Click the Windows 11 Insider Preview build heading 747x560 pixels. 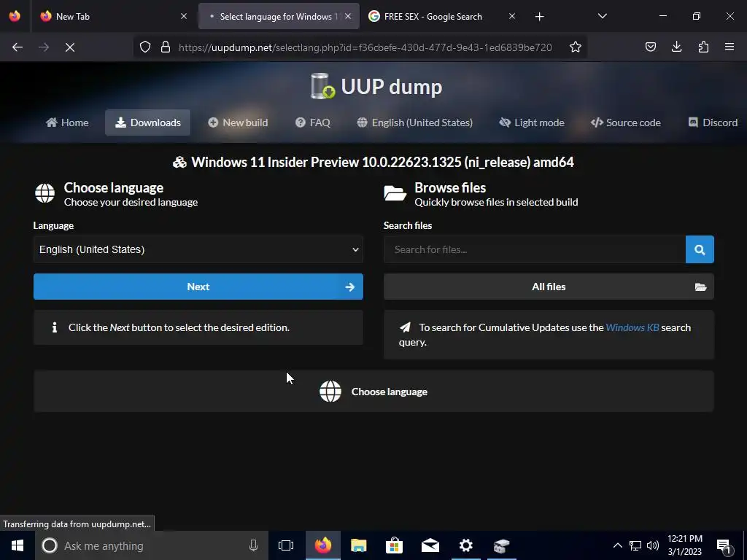373,163
